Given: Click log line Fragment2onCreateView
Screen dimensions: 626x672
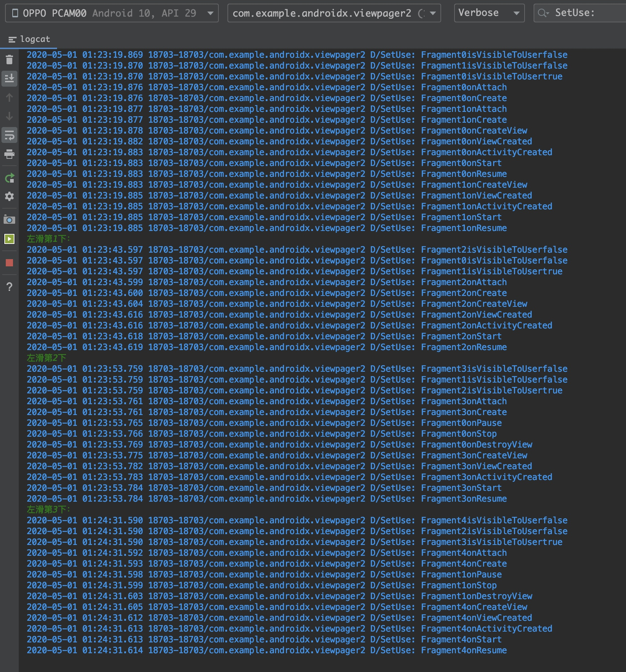Looking at the screenshot, I should [277, 304].
